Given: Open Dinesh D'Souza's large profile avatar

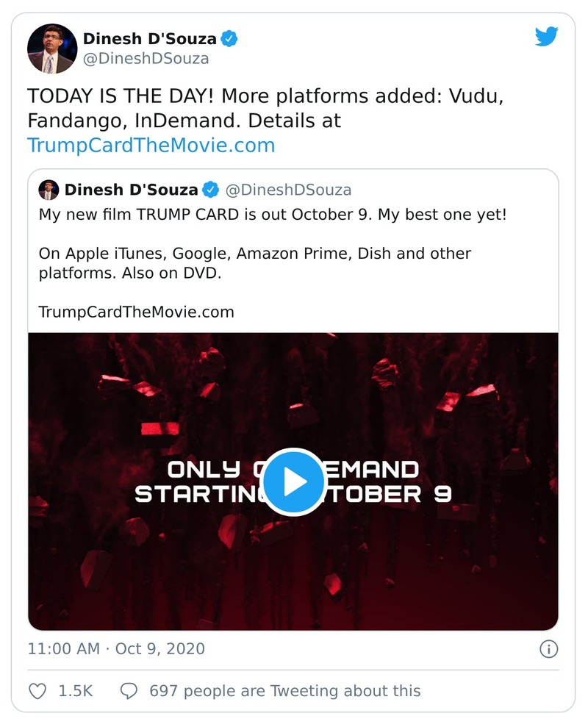Looking at the screenshot, I should (x=52, y=49).
